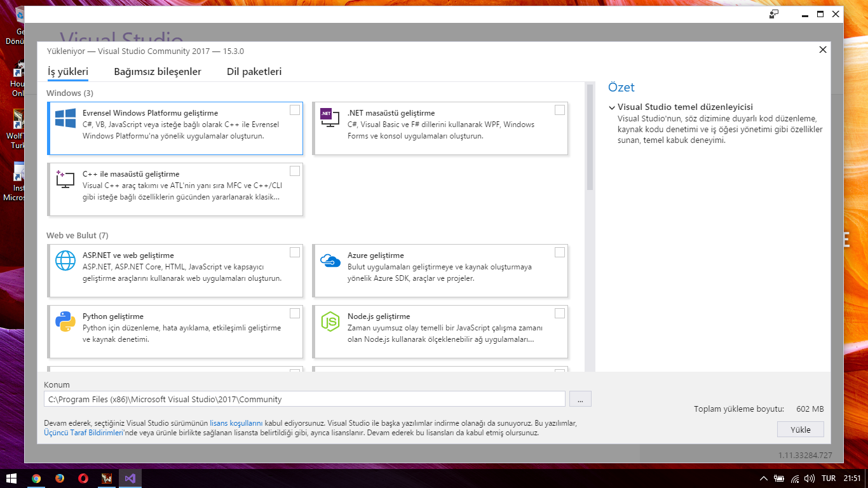Open the Wi-Fi network tray icon

coord(795,478)
